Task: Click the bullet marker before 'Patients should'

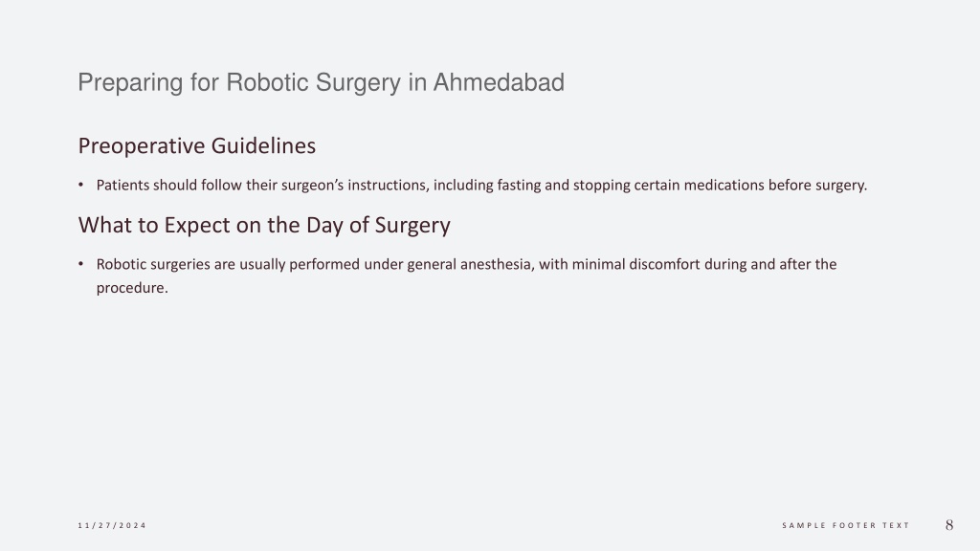Action: pyautogui.click(x=80, y=185)
